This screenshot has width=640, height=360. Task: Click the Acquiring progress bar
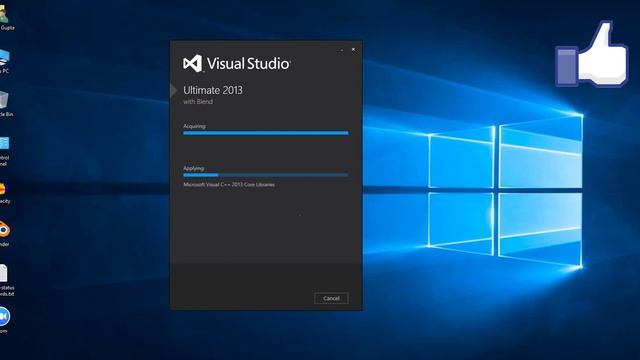[266, 133]
